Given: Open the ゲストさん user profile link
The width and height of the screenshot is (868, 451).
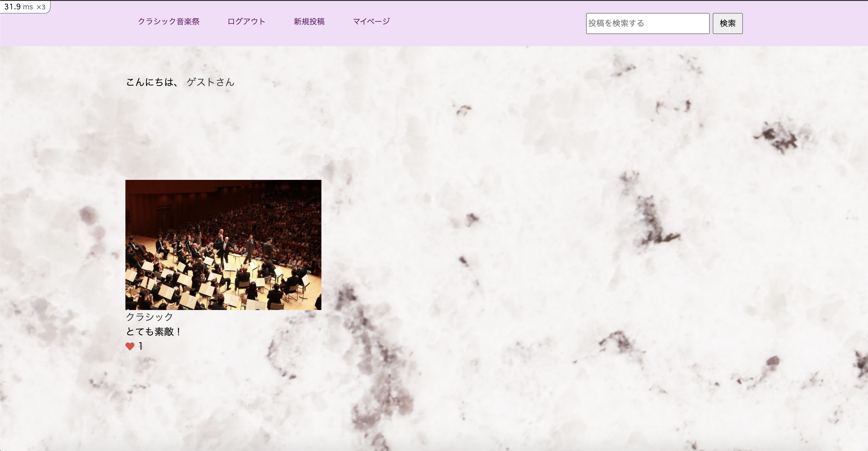Looking at the screenshot, I should pyautogui.click(x=210, y=82).
